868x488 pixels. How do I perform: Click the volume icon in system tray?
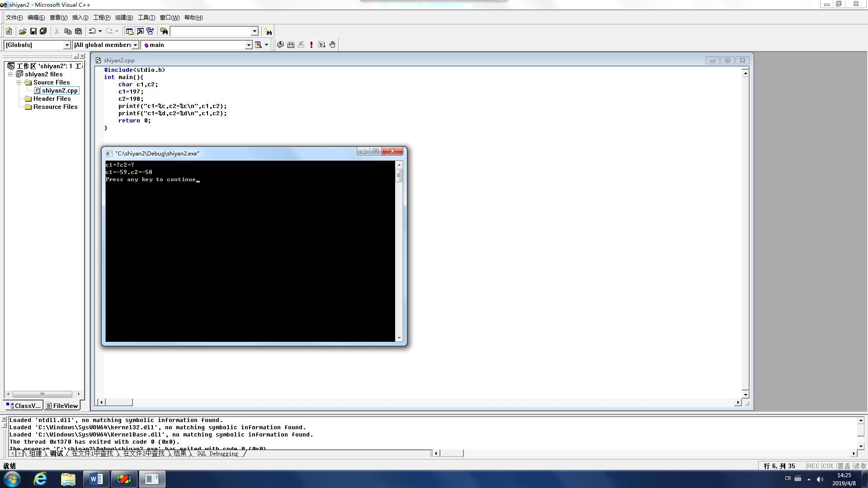pos(820,479)
